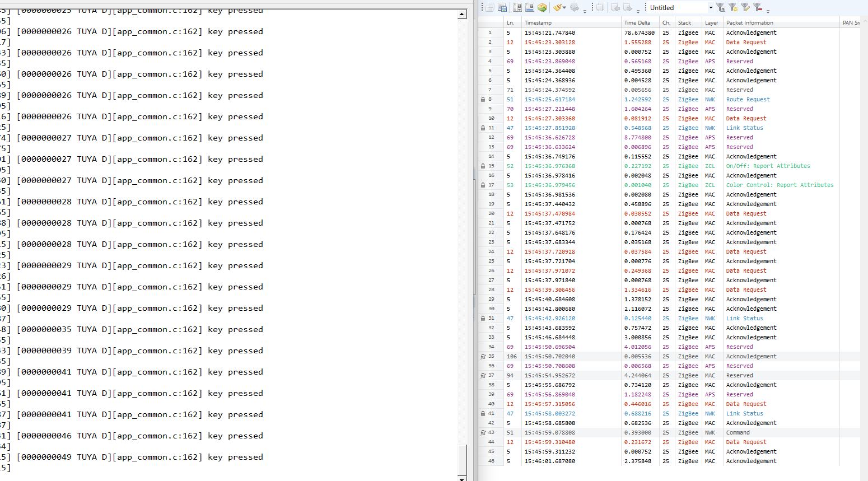Click the key icon on packet row 35
The width and height of the screenshot is (868, 481).
pyautogui.click(x=483, y=357)
